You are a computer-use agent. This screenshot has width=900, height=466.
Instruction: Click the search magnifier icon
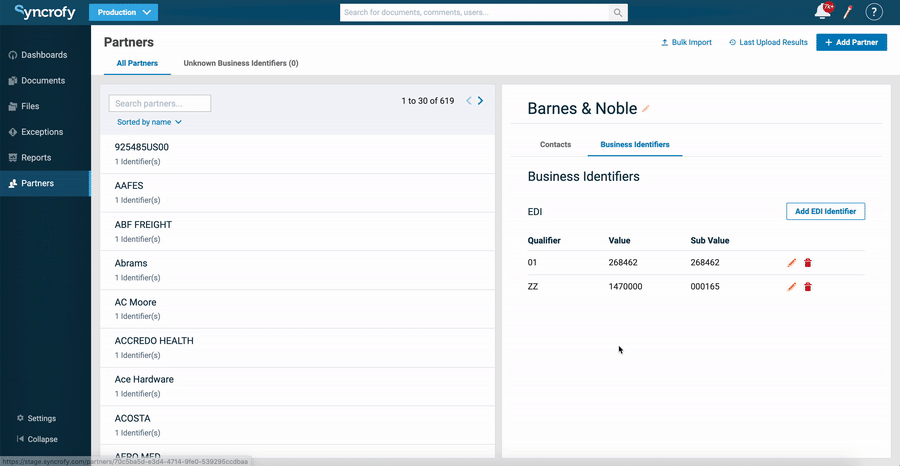619,13
